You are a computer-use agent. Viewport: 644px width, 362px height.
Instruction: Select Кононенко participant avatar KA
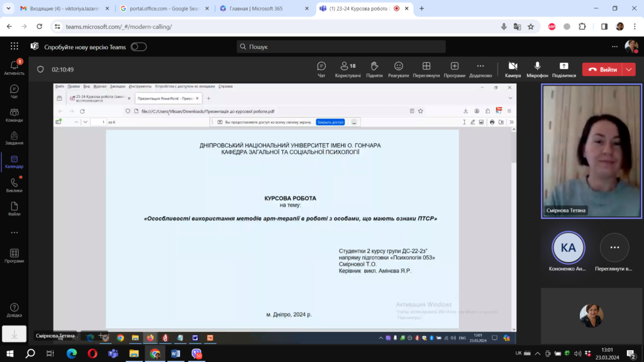(x=568, y=248)
